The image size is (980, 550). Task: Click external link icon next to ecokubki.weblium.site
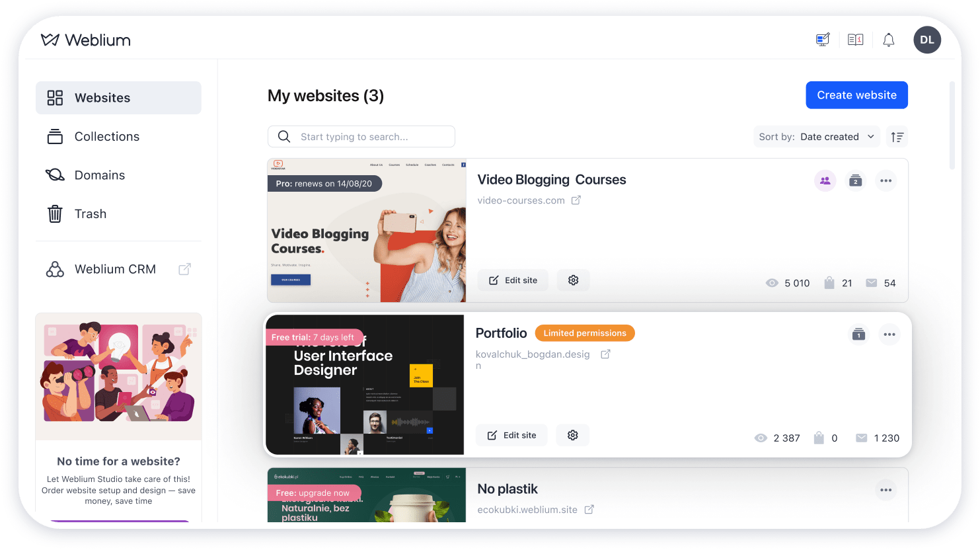[x=589, y=510]
